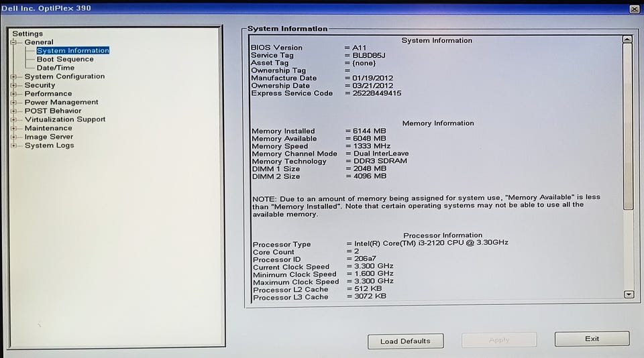Image resolution: width=644 pixels, height=358 pixels.
Task: Click the scroll up arrow
Action: [x=627, y=40]
